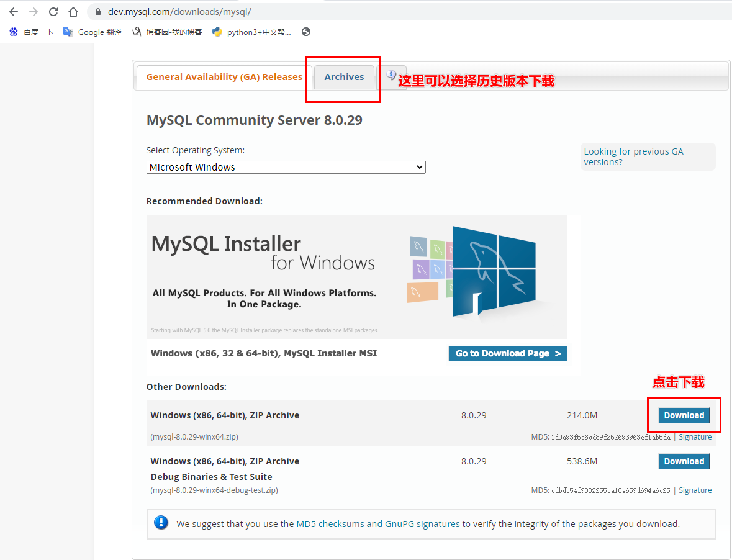Switch to the Archives tab
Screen dimensions: 732x560
tap(344, 77)
